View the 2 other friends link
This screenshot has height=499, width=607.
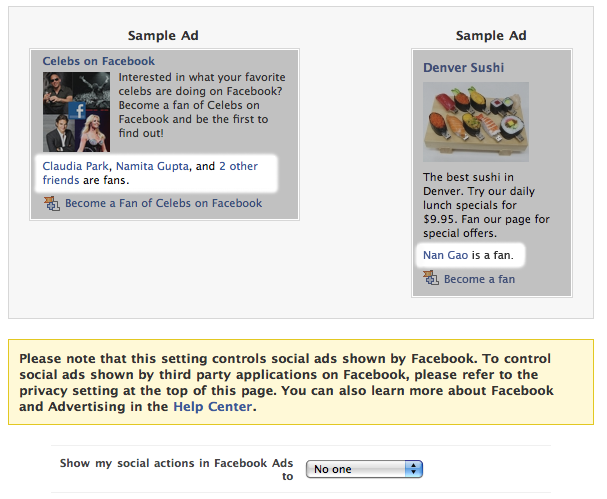(150, 173)
